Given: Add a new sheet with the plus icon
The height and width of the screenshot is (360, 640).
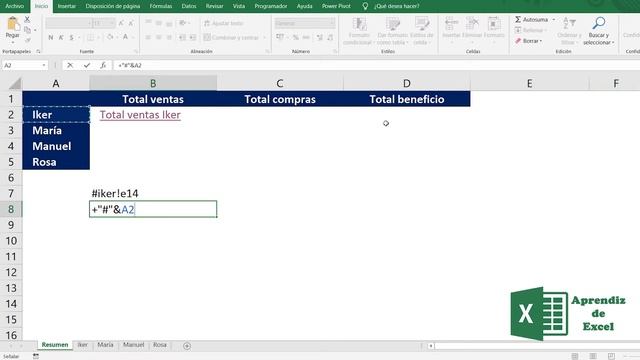Looking at the screenshot, I should pyautogui.click(x=187, y=346).
